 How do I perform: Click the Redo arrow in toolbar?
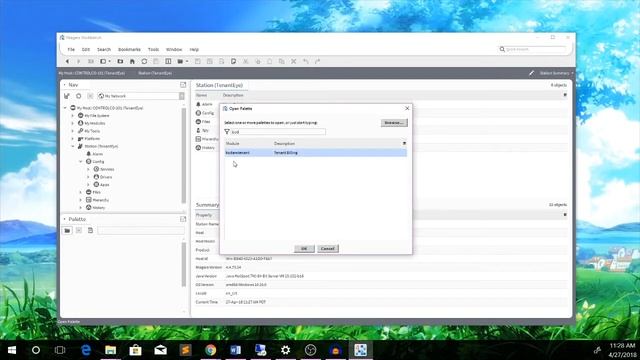[318, 61]
